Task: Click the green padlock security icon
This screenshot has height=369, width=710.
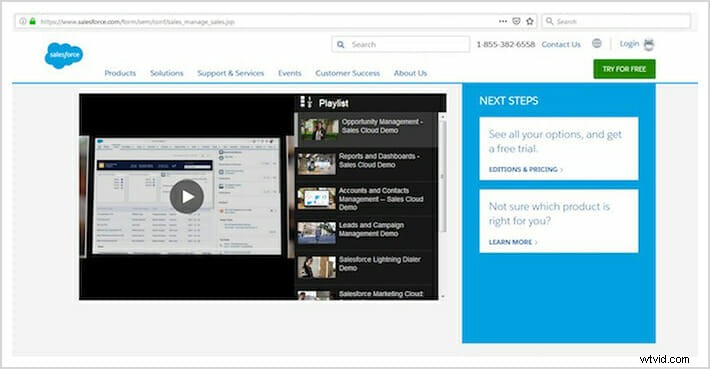Action: tap(33, 21)
